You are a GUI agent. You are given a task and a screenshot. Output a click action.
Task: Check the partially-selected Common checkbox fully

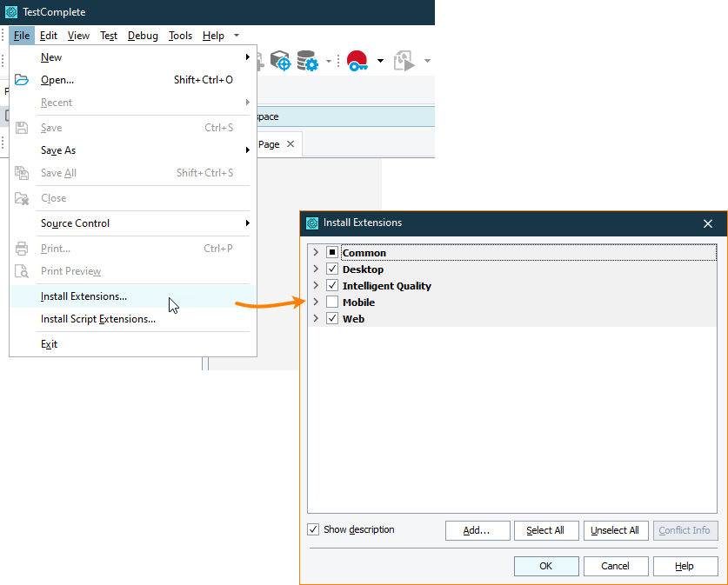[331, 252]
